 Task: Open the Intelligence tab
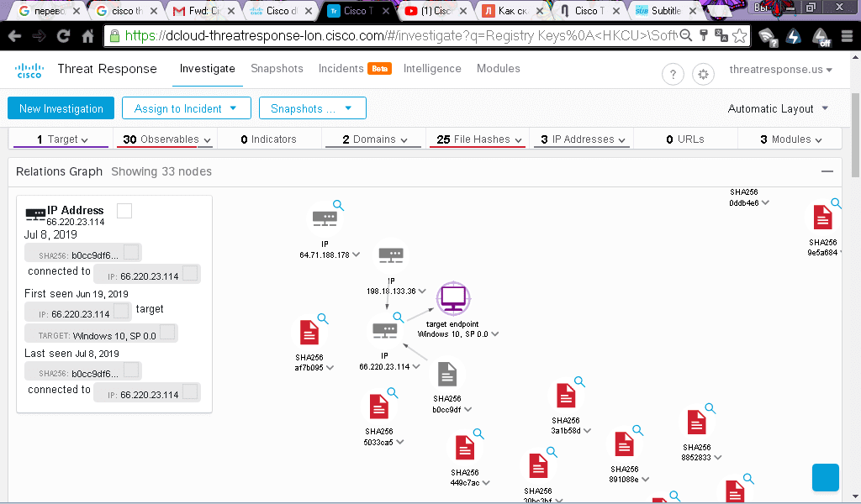432,69
